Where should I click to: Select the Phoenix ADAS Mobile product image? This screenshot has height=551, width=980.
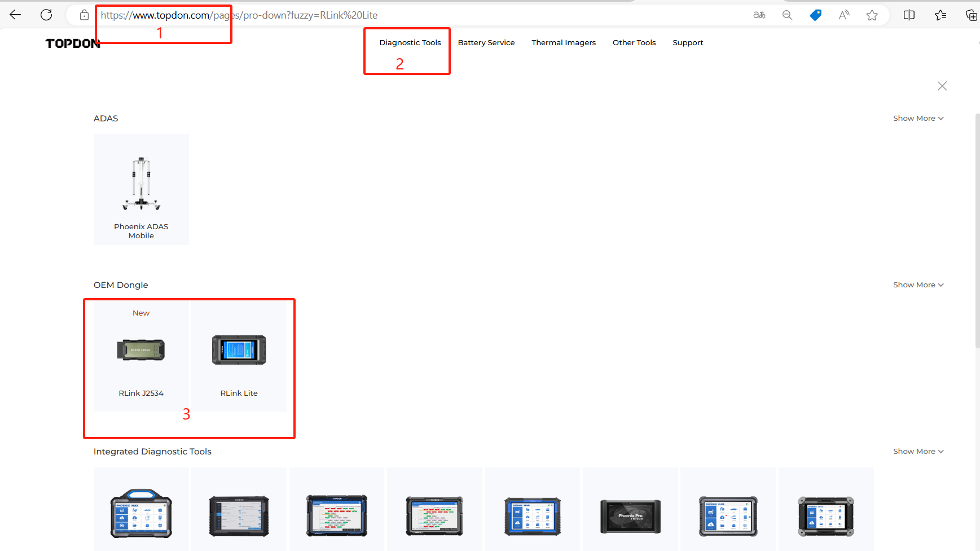141,183
